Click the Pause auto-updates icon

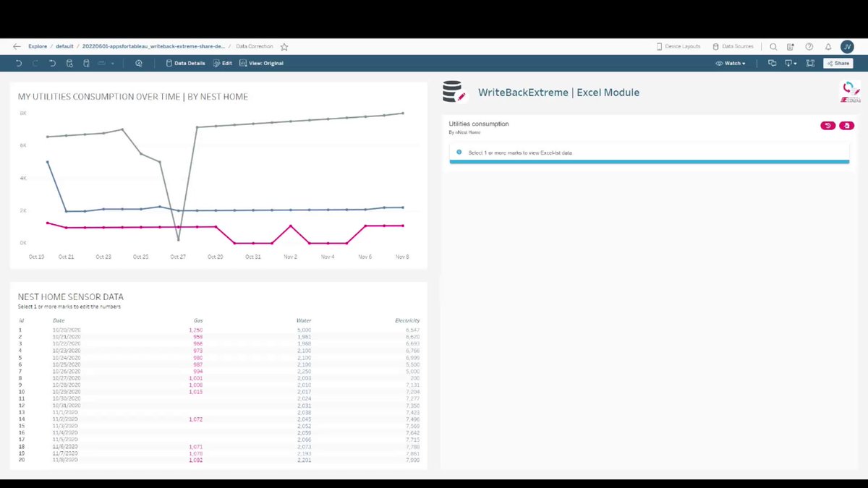(x=86, y=64)
